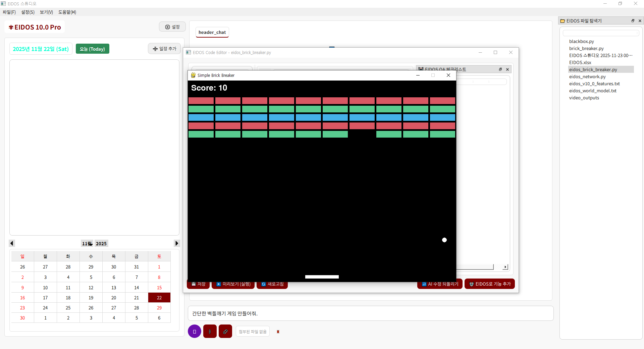Select date 15 on the calendar

159,287
